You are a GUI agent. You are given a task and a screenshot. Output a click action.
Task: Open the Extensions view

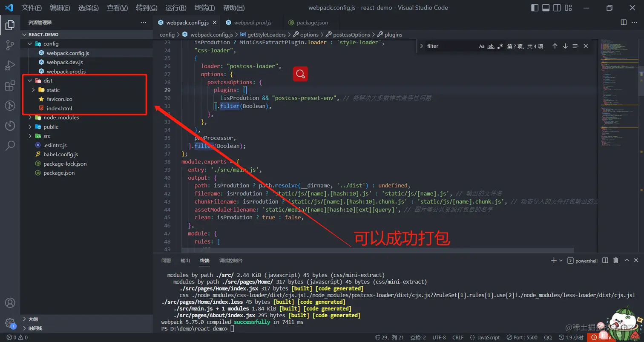point(10,86)
